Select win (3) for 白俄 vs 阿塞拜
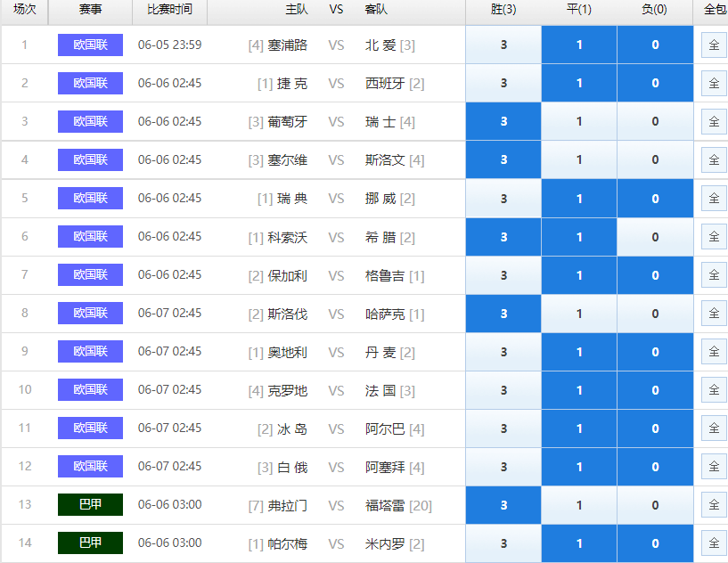The image size is (728, 563). pyautogui.click(x=503, y=467)
